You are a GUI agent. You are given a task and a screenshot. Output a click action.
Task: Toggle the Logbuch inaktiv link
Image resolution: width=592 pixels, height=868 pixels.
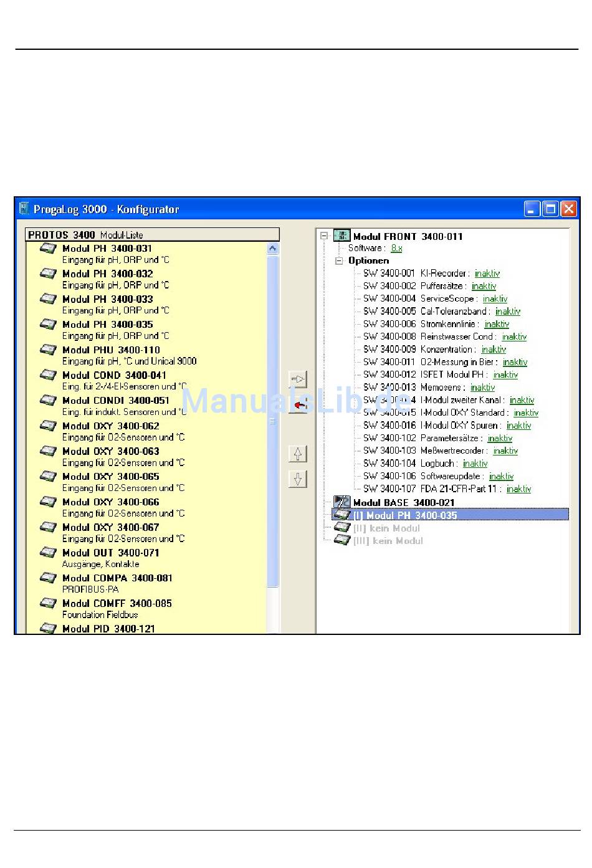475,464
